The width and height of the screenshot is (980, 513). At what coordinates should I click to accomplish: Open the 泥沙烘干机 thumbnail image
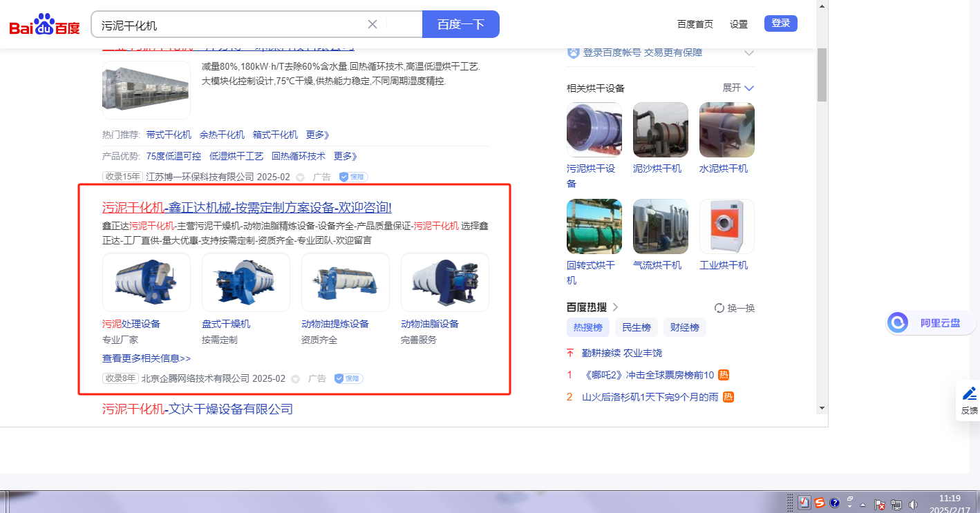(x=661, y=130)
